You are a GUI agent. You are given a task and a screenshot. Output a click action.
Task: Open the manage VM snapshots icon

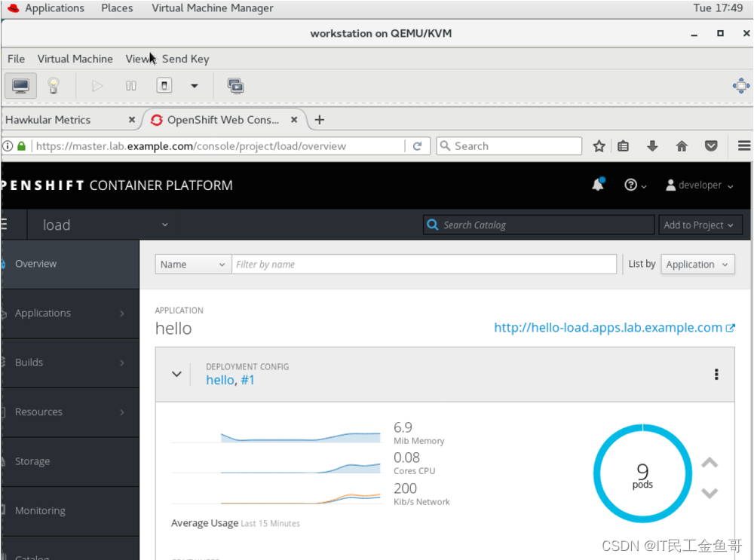click(x=235, y=86)
